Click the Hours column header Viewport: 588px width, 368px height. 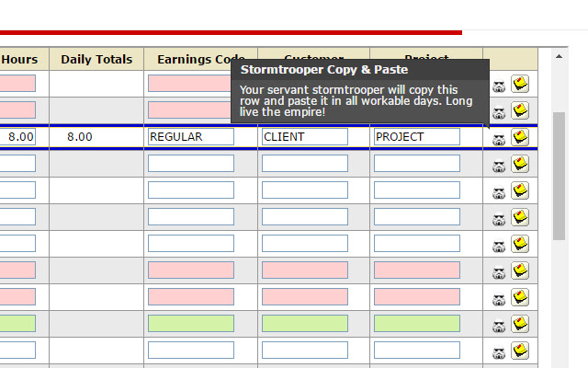(x=19, y=59)
